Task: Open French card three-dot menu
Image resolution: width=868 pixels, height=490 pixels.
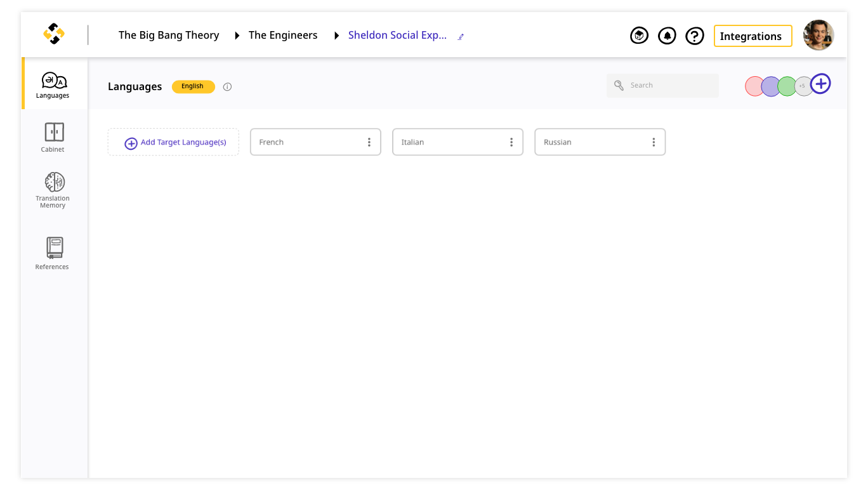Action: (x=369, y=142)
